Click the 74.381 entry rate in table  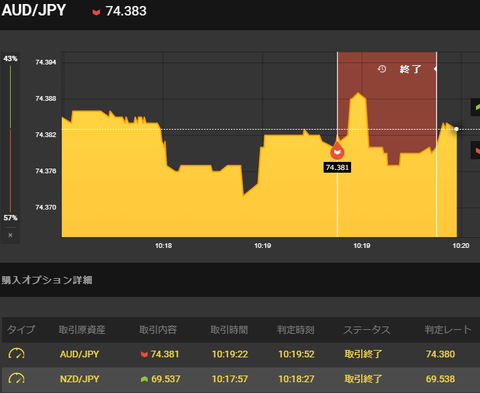click(165, 354)
